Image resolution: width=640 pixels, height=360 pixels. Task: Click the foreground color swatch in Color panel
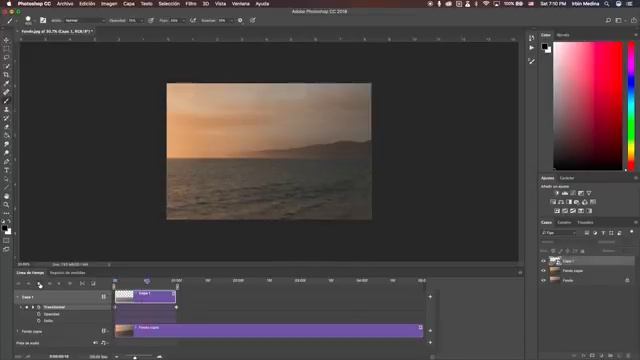coord(544,47)
